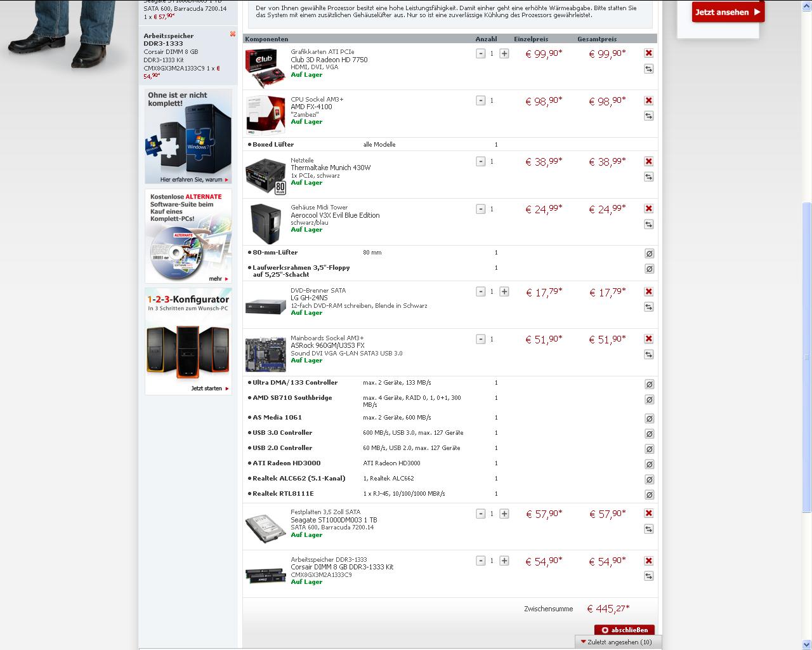Expand the Zuletzt angesehen (10) panel
The width and height of the screenshot is (812, 650).
tap(618, 642)
